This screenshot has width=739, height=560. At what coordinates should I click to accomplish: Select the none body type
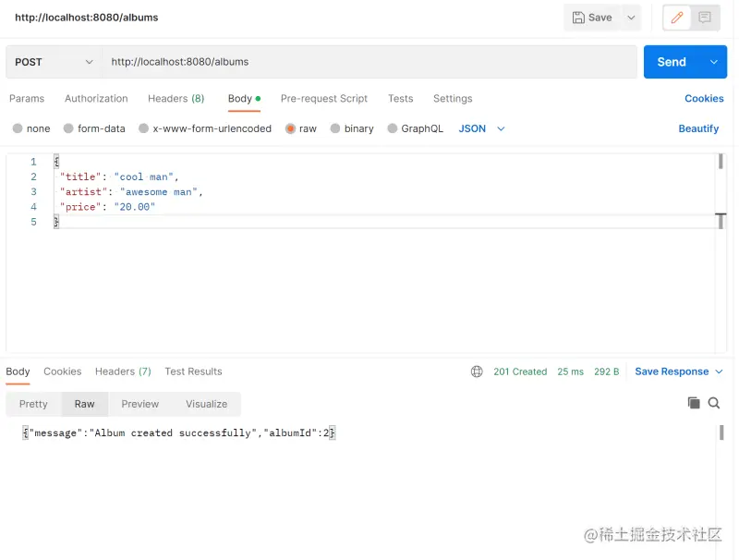[31, 128]
